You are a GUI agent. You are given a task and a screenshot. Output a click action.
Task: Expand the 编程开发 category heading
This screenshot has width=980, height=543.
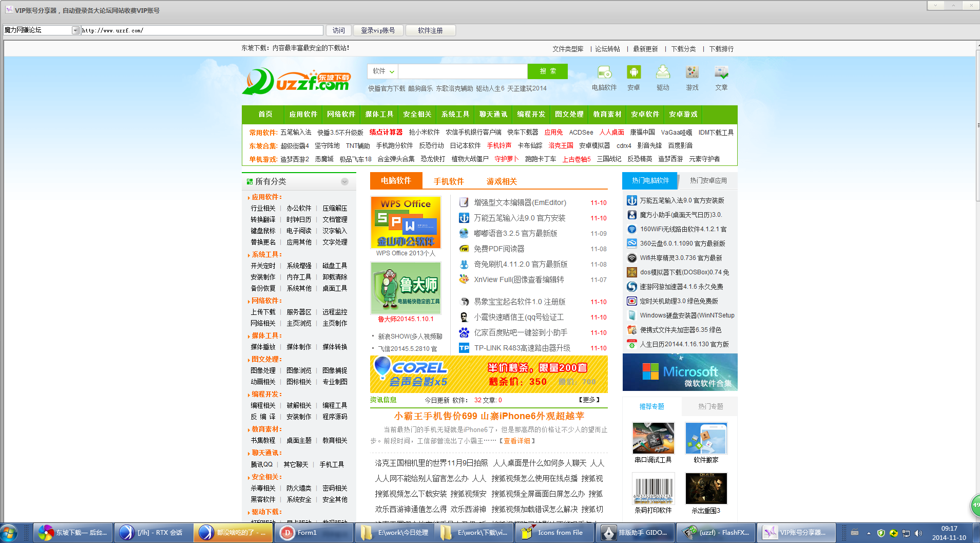[x=266, y=394]
